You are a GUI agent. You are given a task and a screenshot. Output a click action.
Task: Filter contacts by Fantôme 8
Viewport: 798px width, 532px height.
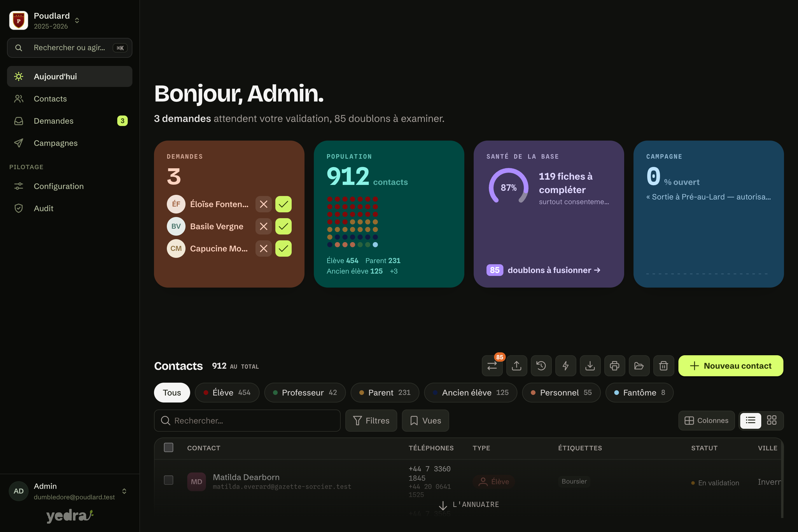pyautogui.click(x=640, y=393)
